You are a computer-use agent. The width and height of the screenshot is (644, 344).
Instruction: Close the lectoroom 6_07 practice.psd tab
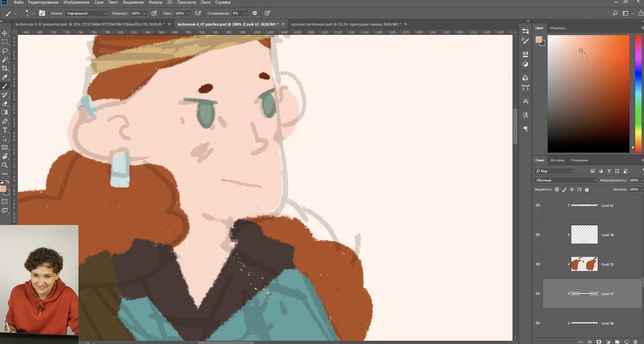point(283,24)
